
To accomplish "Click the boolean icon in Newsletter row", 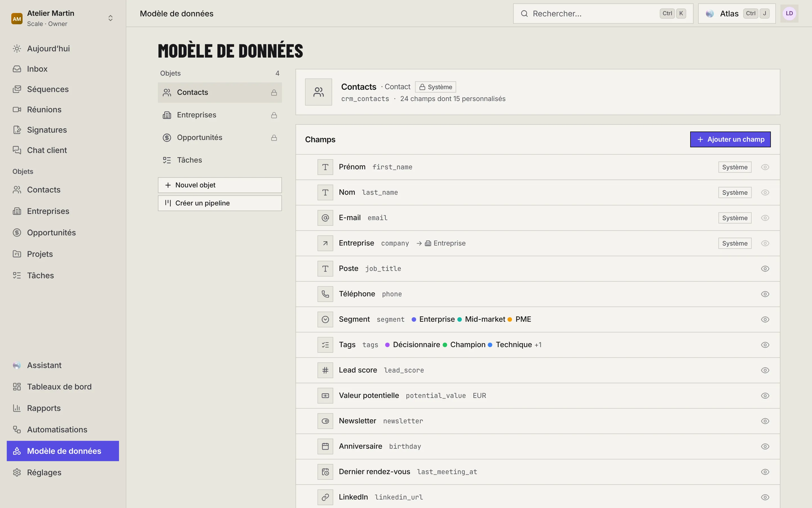I will [x=325, y=421].
